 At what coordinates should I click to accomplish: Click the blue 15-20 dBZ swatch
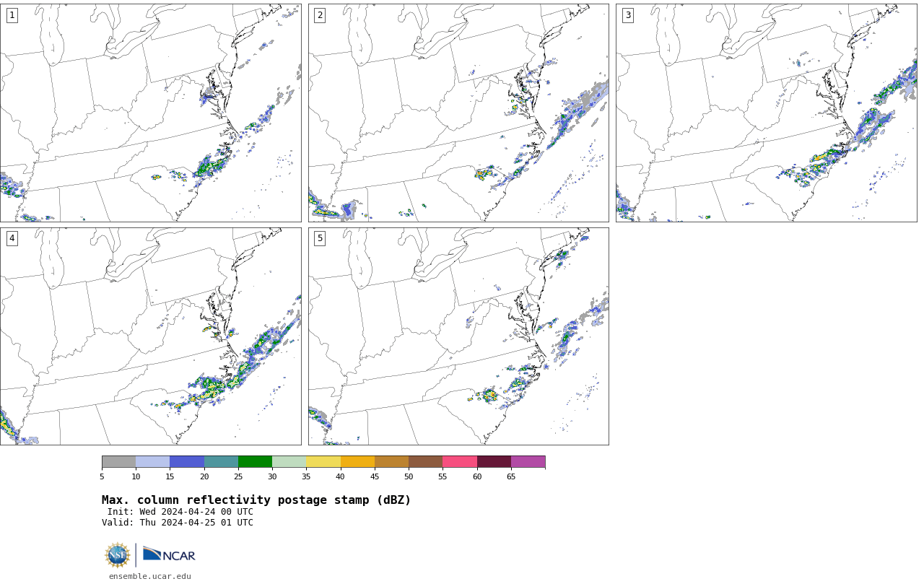pyautogui.click(x=187, y=462)
